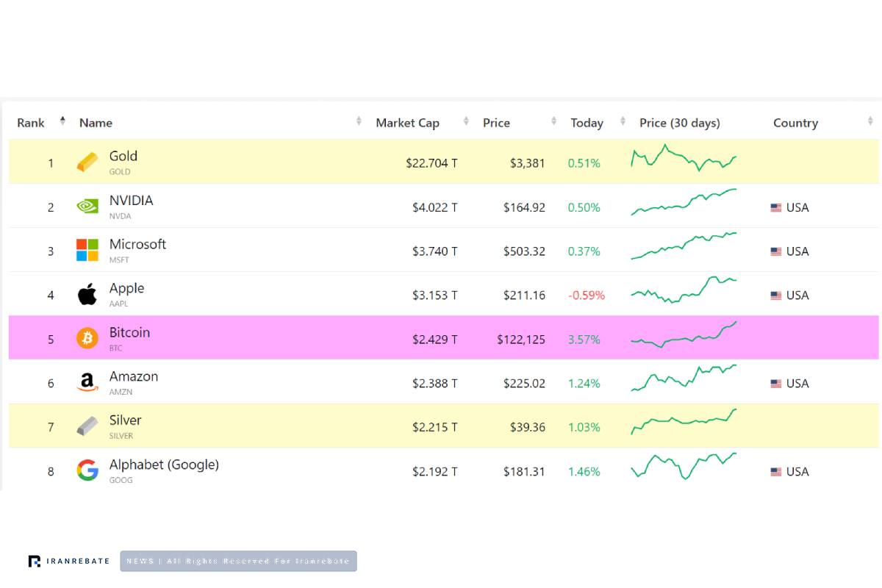Click the Iranrebate logo in footer
The width and height of the screenshot is (882, 588).
(x=68, y=561)
